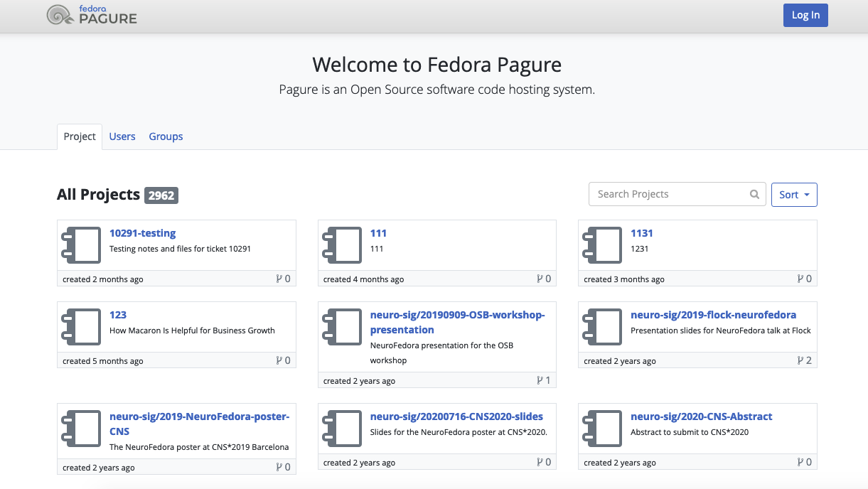Click the notebook icon for project 1131
This screenshot has width=868, height=489.
603,245
